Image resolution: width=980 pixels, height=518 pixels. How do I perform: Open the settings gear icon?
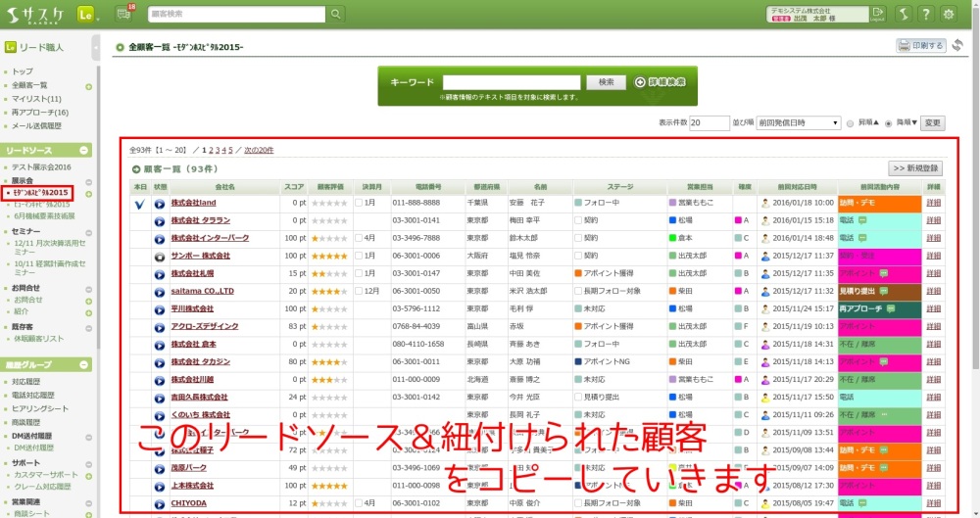pos(949,14)
